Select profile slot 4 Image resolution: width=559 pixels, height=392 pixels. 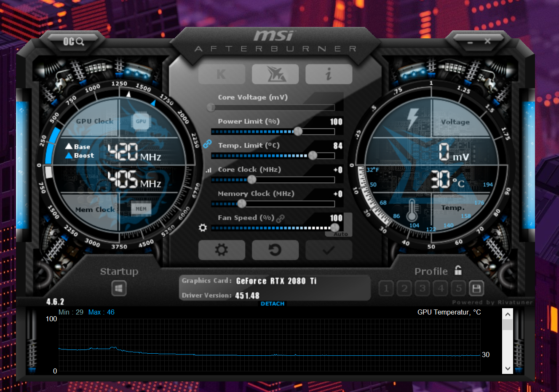441,288
